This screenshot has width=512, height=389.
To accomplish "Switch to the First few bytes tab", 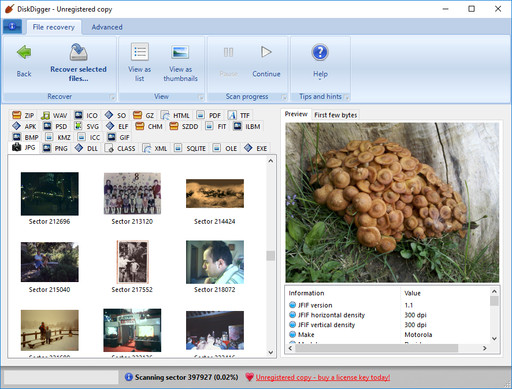I will pos(335,115).
